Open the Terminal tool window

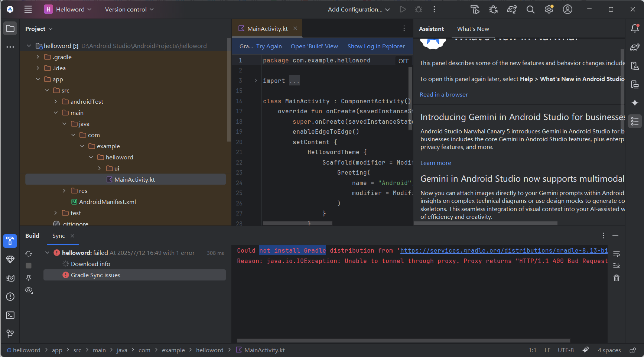10,315
